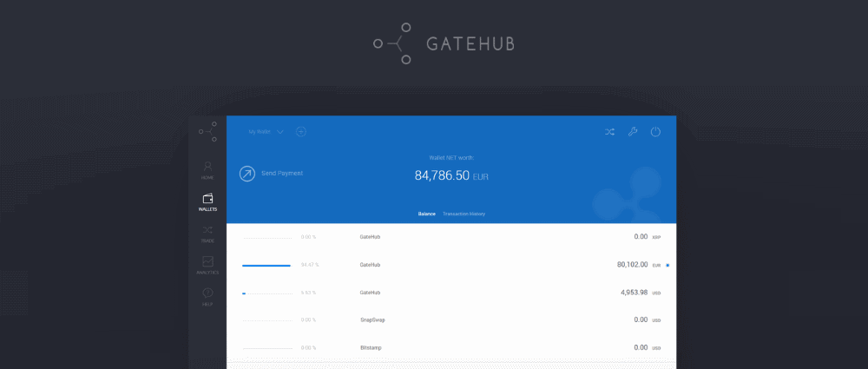Select the GateHub row with 80,102.00 EUR
This screenshot has width=868, height=369.
tap(451, 265)
